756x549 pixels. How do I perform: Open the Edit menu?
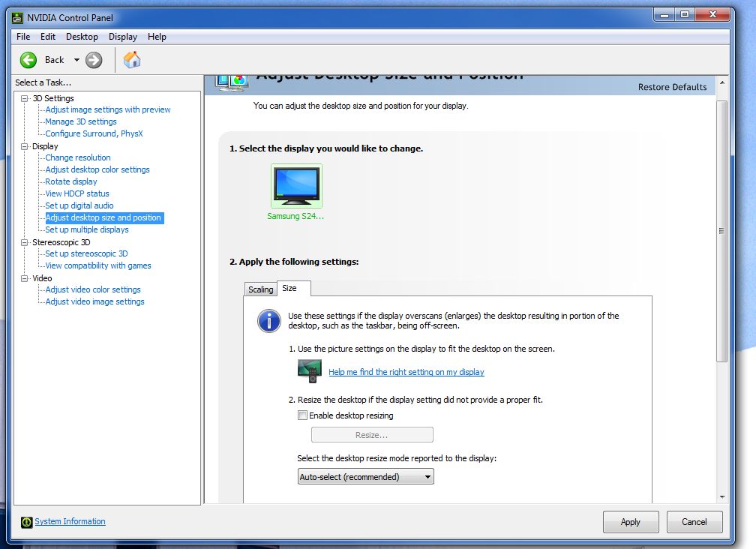(48, 37)
